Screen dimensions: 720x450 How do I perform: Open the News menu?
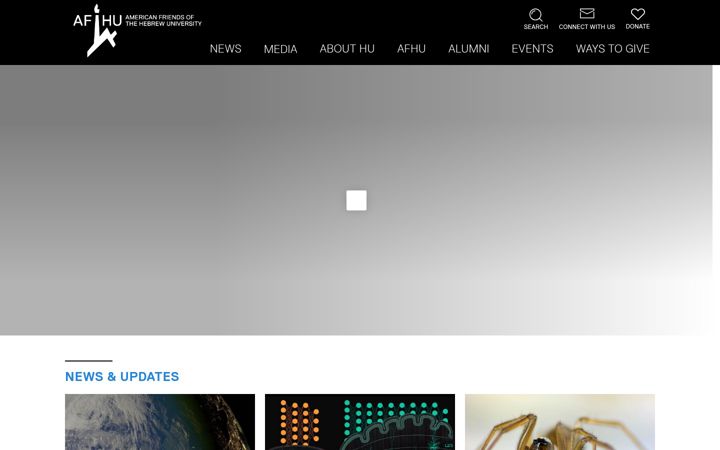click(225, 49)
